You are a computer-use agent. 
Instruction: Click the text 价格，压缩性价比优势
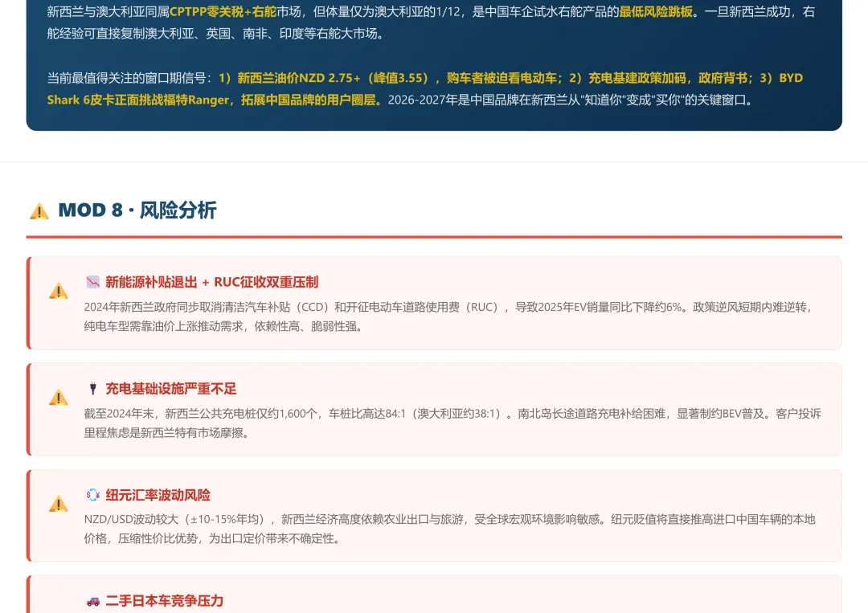pyautogui.click(x=141, y=538)
